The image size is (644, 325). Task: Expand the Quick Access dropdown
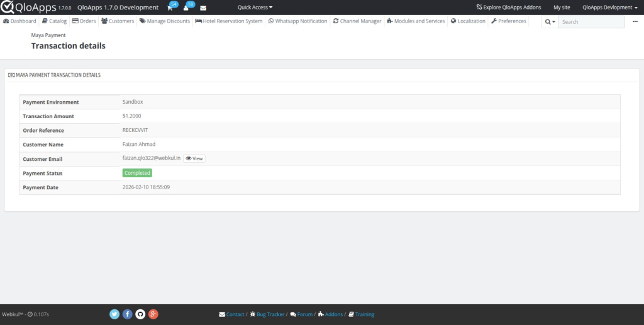(255, 8)
